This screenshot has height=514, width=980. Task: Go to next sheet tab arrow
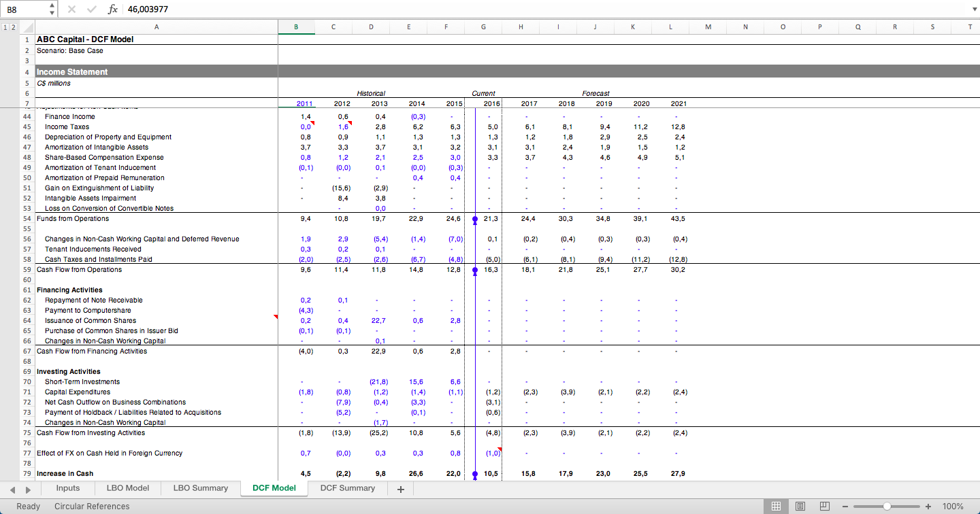click(x=27, y=489)
